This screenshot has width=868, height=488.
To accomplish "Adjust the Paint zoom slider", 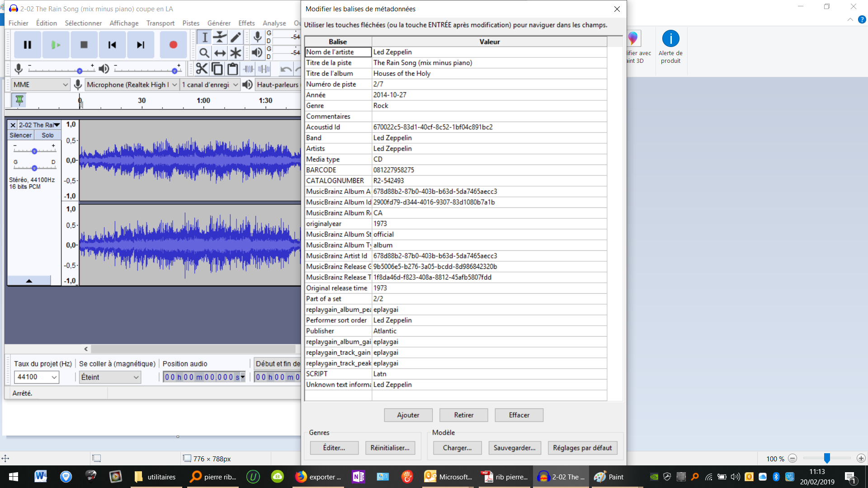I will pyautogui.click(x=827, y=458).
